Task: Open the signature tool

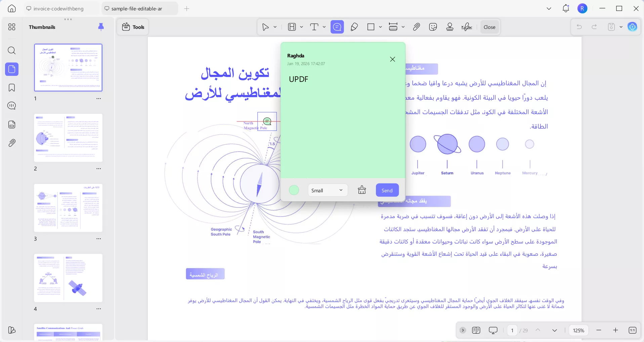Action: pos(467,27)
